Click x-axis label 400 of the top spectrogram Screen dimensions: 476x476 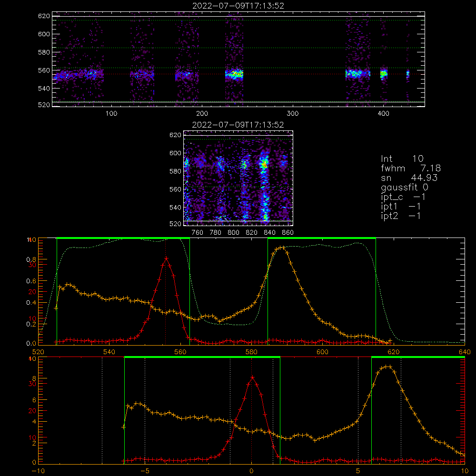tap(383, 114)
